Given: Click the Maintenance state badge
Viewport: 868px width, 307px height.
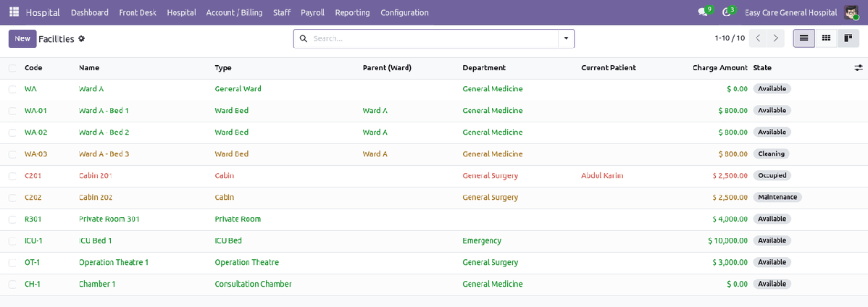Looking at the screenshot, I should click(x=777, y=197).
